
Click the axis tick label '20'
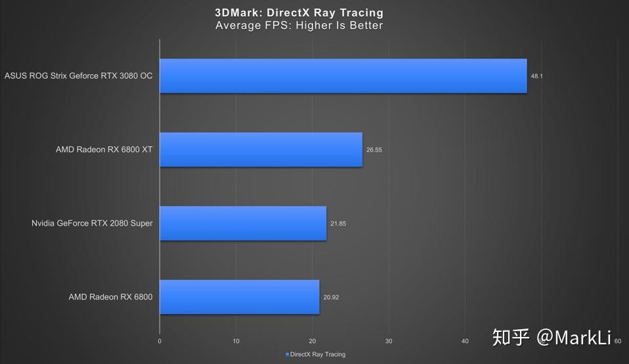tap(312, 341)
